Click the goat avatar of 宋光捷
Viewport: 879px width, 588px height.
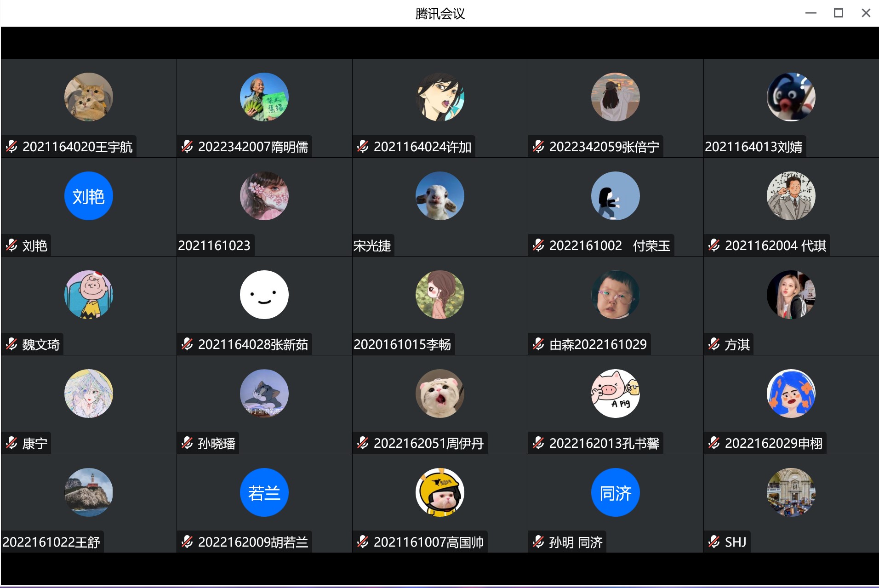440,196
